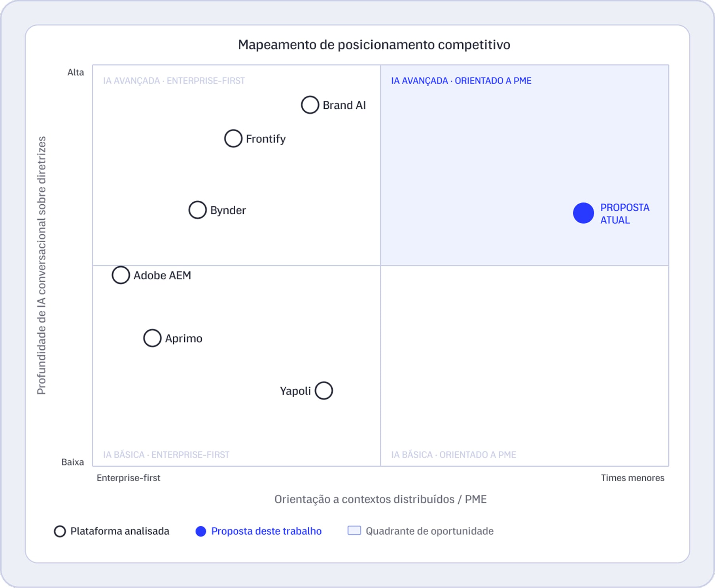Select the Frontify circle marker
Viewport: 715px width, 588px height.
(233, 139)
